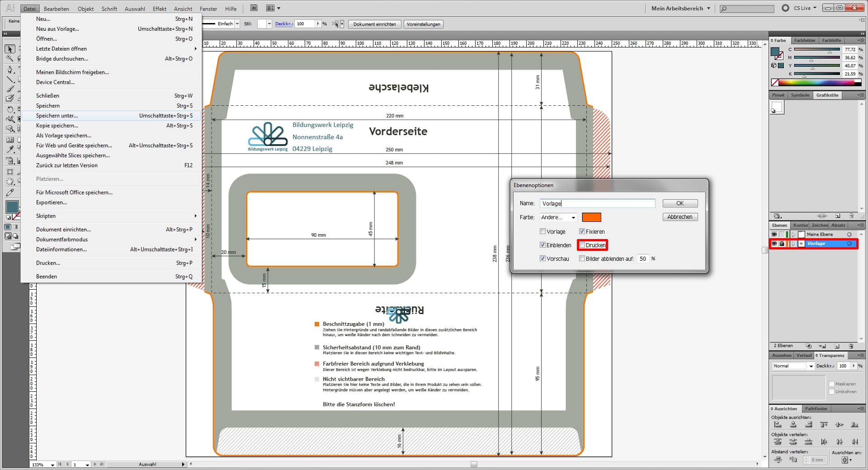Expand the Vorlage layer contents
This screenshot has height=470, width=868.
793,244
